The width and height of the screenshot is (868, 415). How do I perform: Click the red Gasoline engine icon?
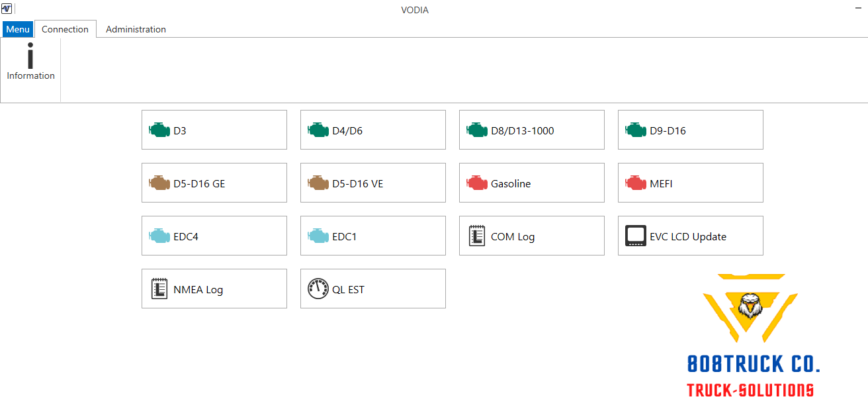pyautogui.click(x=477, y=183)
